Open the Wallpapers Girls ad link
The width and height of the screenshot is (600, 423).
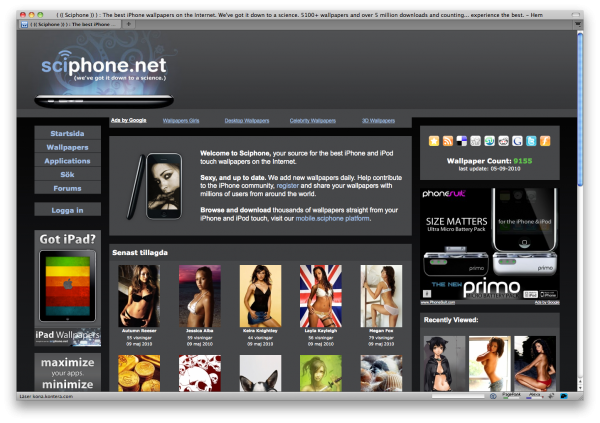[x=181, y=121]
